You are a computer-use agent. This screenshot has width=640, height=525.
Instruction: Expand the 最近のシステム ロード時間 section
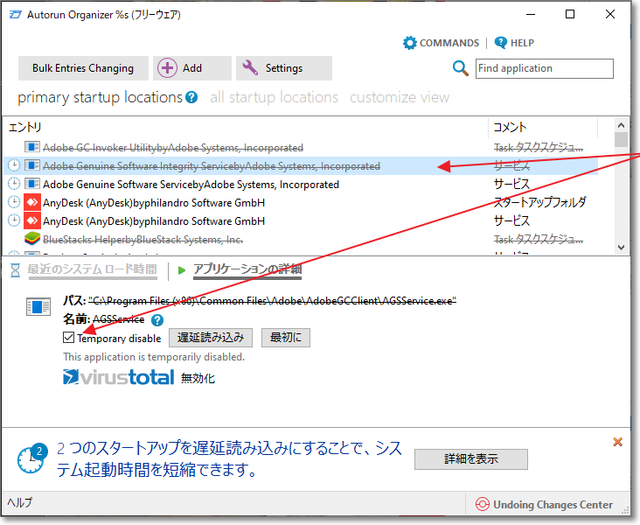pos(91,270)
